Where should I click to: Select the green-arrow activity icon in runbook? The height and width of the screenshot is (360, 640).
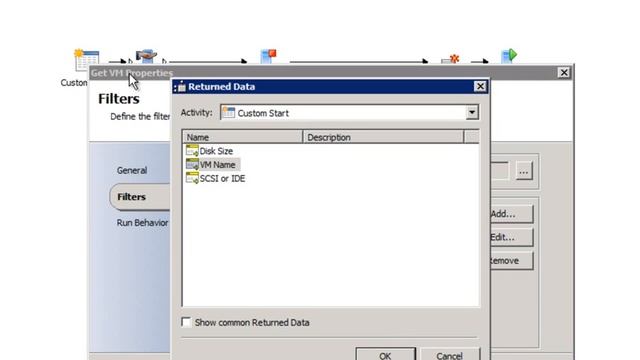(509, 56)
